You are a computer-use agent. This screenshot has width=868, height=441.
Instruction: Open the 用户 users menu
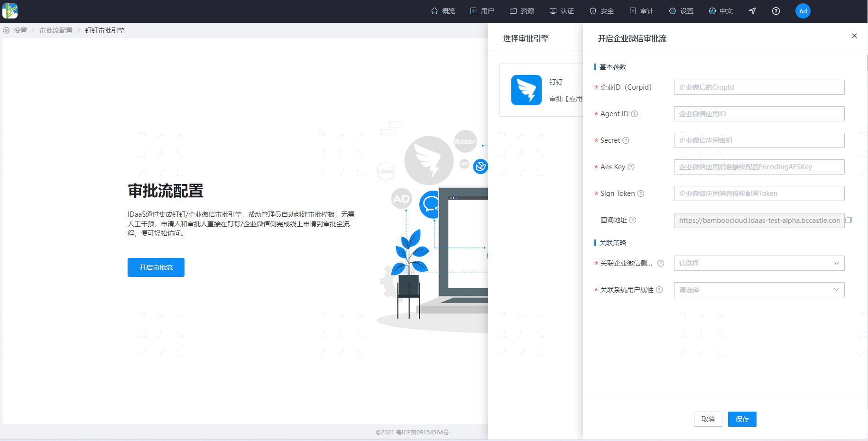coord(482,11)
